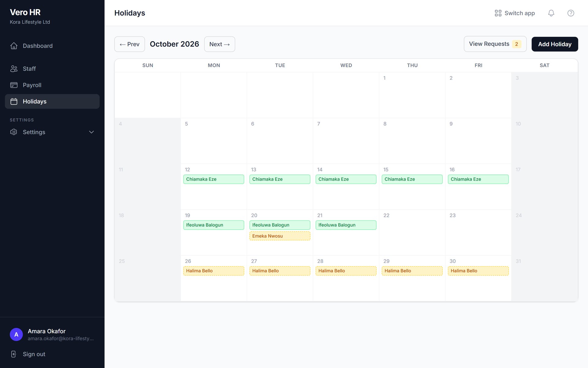Open Emeka Nwosu pending request on October 20
Screen dimensions: 588x368
(x=280, y=236)
